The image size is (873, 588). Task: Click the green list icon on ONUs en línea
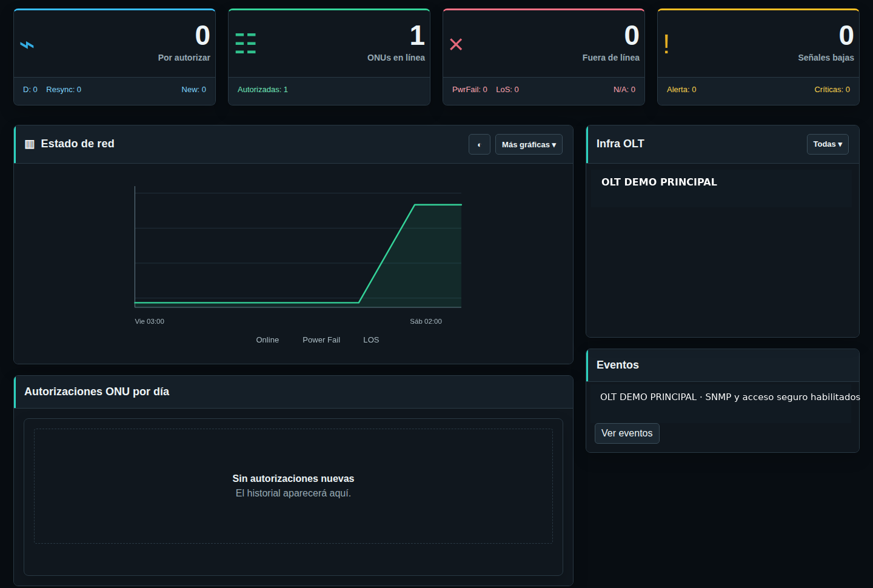pos(246,44)
